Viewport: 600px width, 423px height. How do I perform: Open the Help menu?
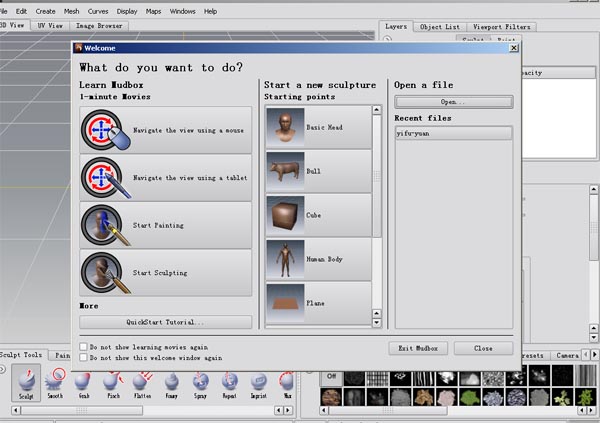tap(210, 11)
